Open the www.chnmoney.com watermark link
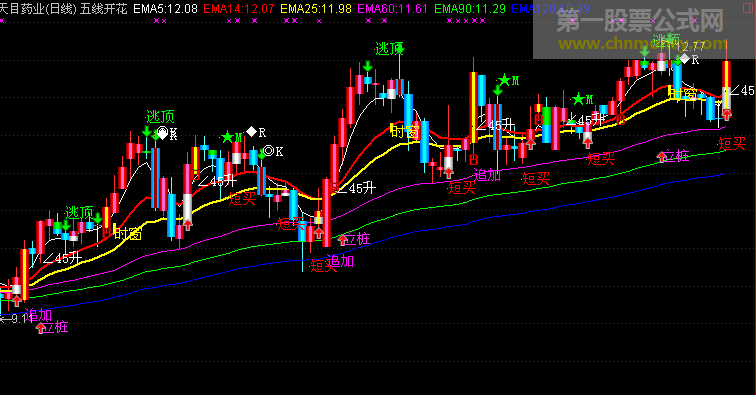This screenshot has height=395, width=756. (x=642, y=44)
